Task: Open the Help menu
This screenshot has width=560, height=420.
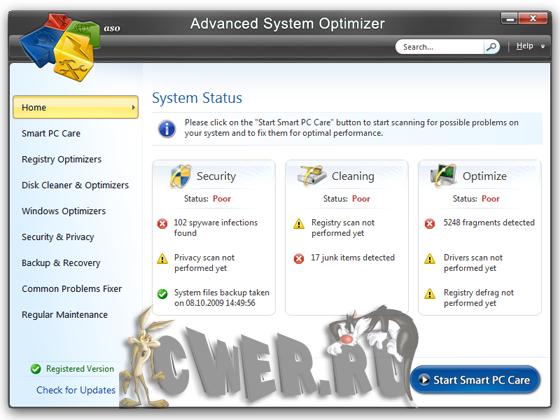Action: click(525, 46)
